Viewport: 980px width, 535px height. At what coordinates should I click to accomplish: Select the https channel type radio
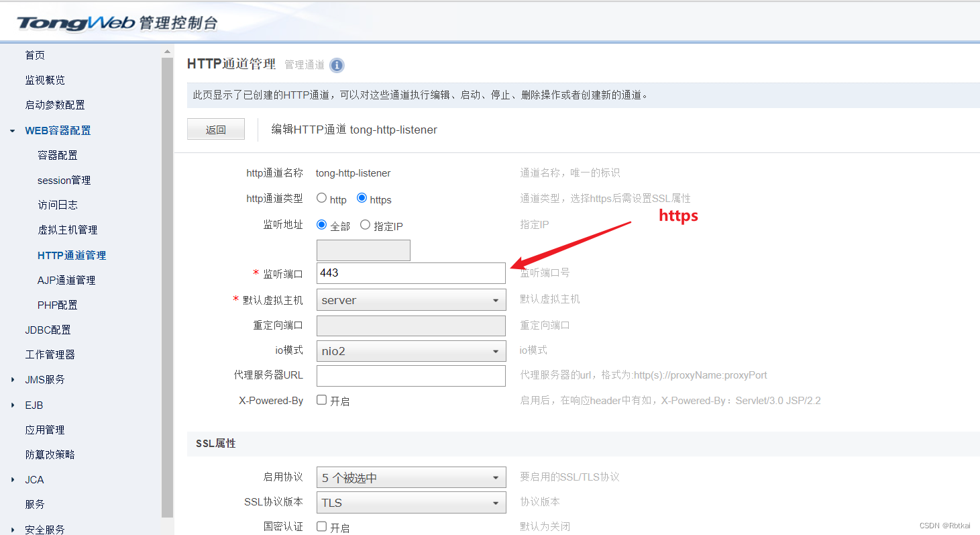[362, 198]
